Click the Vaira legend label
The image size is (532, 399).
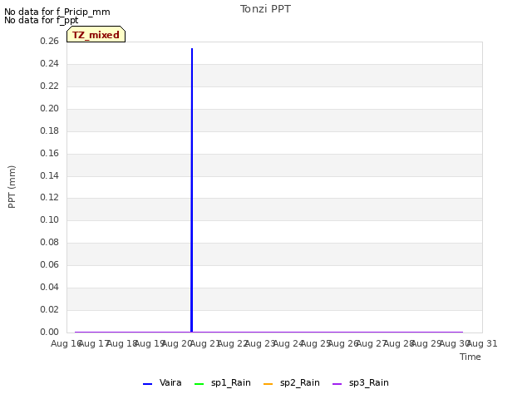coord(170,382)
